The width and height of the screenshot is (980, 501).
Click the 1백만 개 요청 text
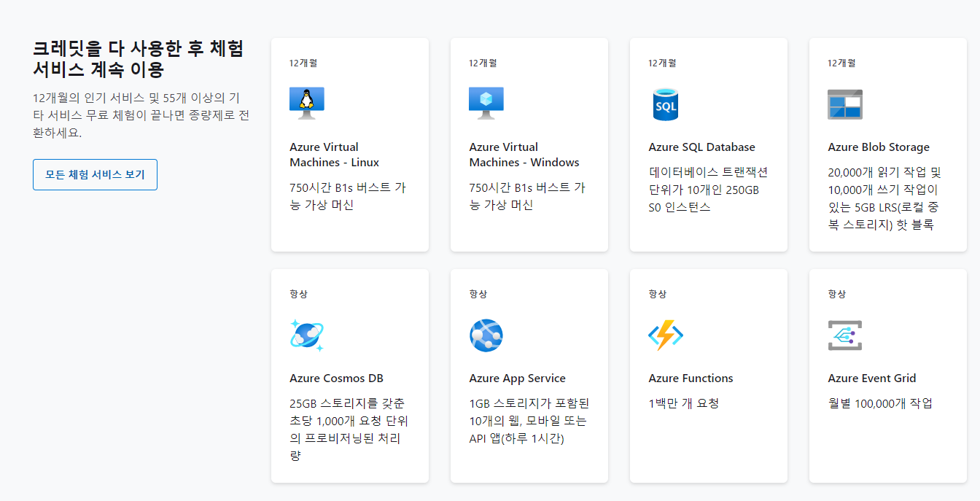tap(683, 403)
